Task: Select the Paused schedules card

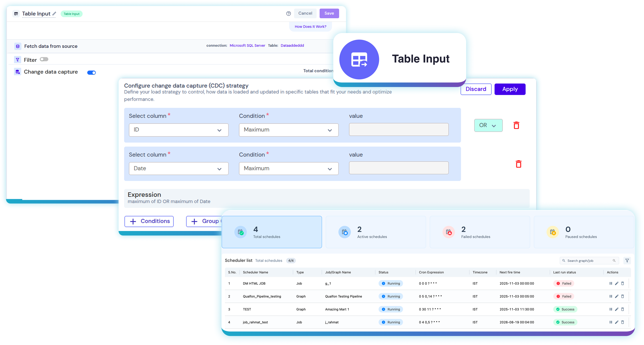Action: [x=584, y=232]
